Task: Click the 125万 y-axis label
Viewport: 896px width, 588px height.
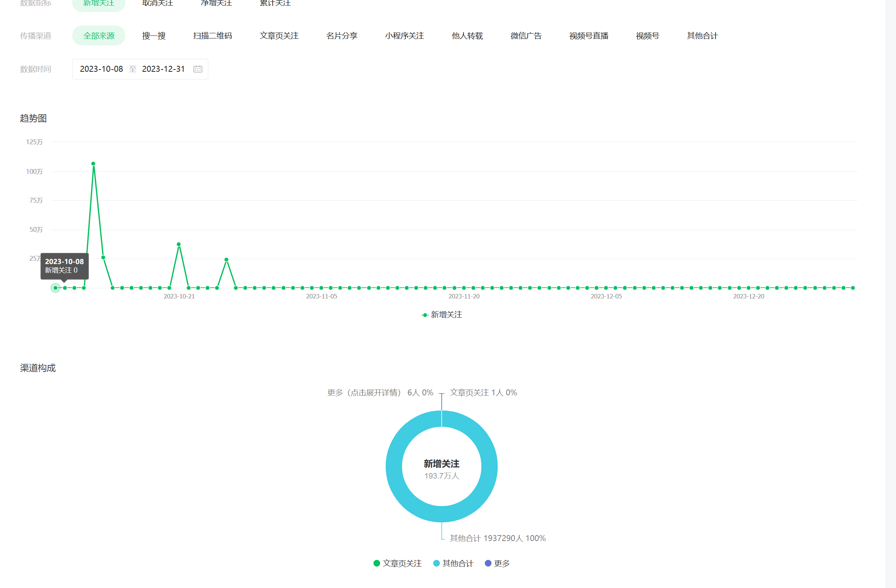Action: [34, 142]
